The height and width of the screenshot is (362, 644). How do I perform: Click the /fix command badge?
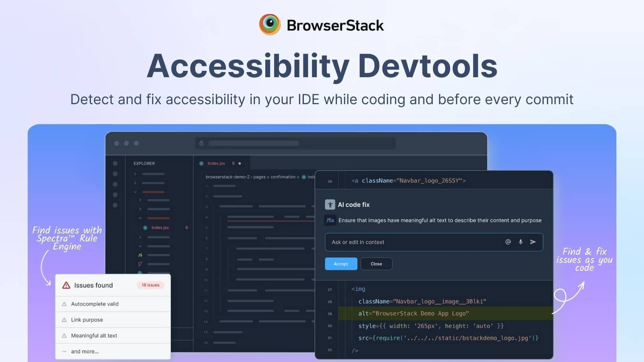point(330,220)
